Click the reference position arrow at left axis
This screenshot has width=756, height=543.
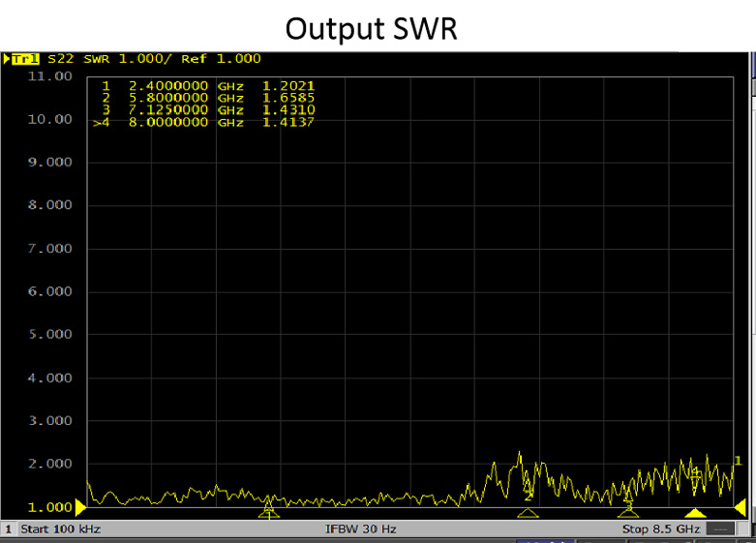[81, 506]
